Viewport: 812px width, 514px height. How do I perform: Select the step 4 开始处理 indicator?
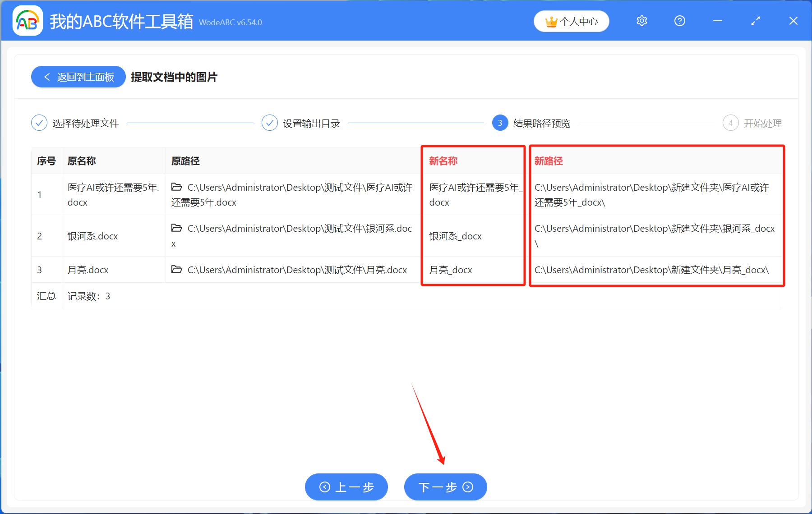731,123
